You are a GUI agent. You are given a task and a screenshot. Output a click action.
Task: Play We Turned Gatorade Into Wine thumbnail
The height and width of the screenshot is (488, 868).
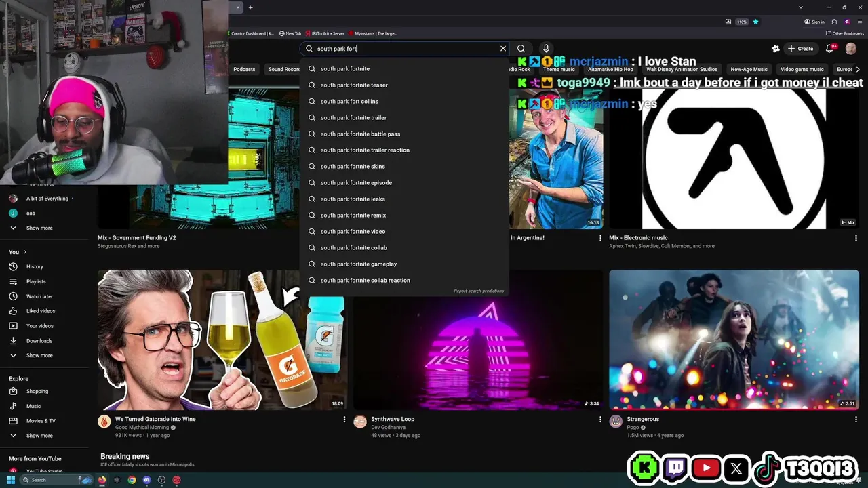(x=222, y=340)
